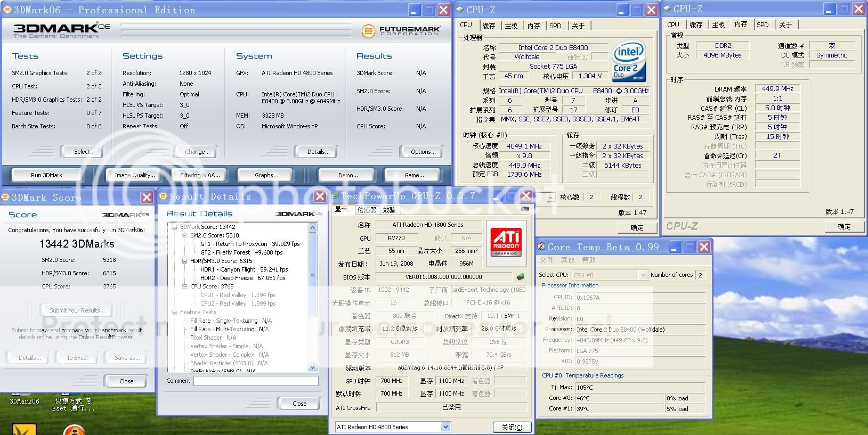
Task: Click the camera screenshot icon in GPU-Z
Action: point(525,209)
